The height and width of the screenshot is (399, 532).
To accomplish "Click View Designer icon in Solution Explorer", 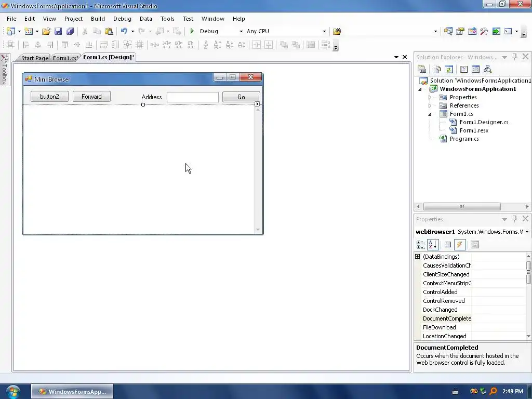I will coord(476,69).
